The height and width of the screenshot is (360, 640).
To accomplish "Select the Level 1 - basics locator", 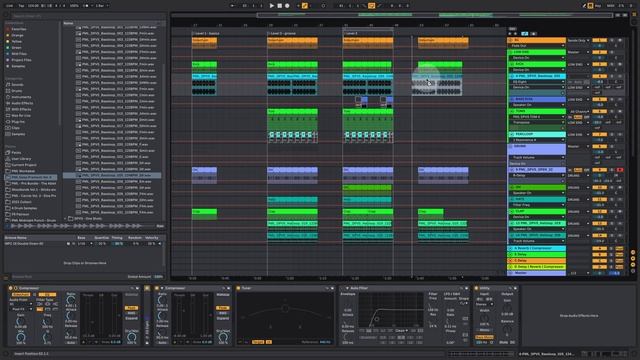I will click(207, 33).
